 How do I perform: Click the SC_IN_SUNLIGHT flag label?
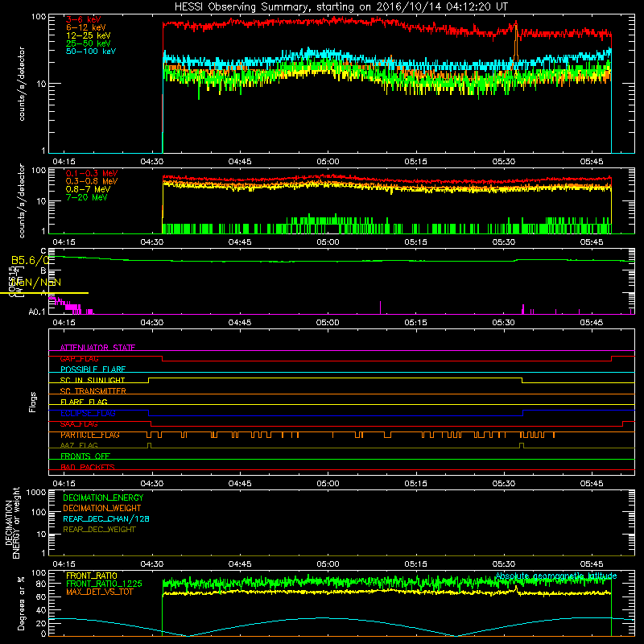click(93, 380)
